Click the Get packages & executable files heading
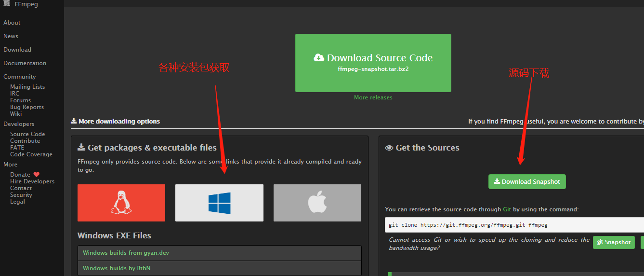The width and height of the screenshot is (644, 276). click(x=147, y=148)
